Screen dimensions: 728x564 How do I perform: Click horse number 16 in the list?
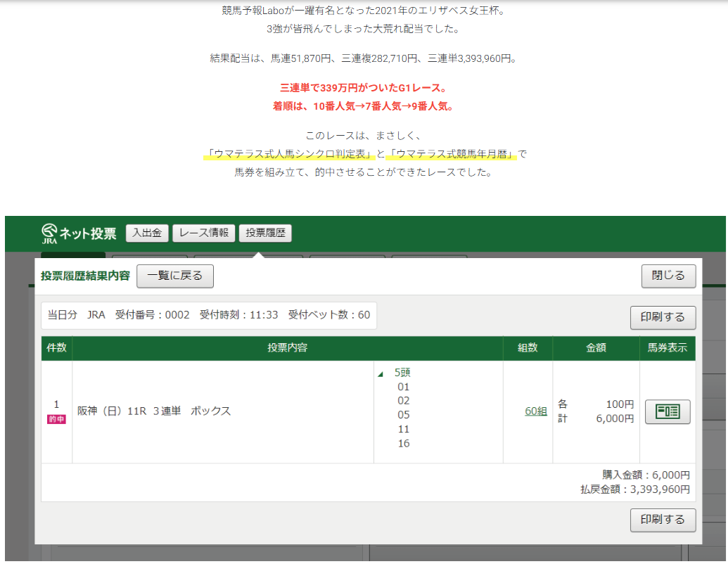[x=404, y=444]
